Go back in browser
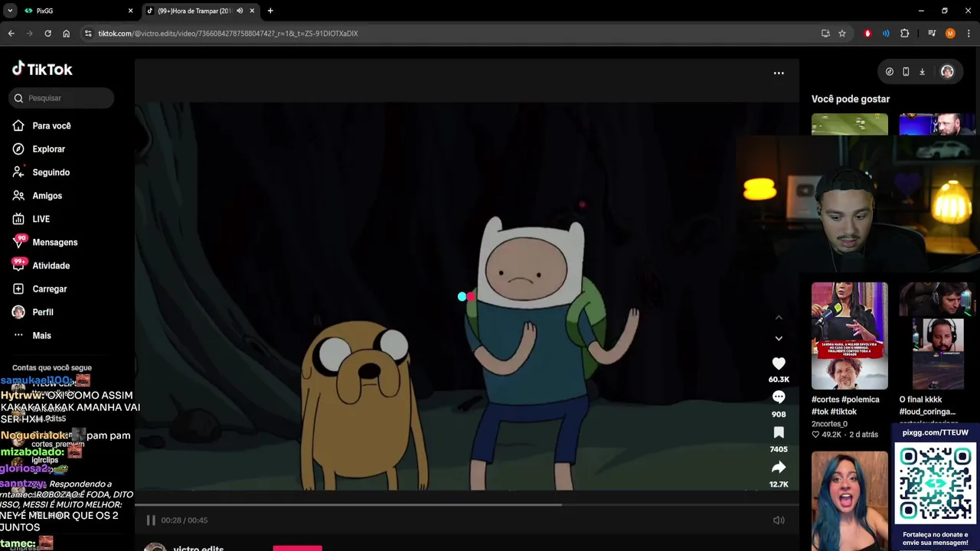This screenshot has width=980, height=551. pyautogui.click(x=11, y=34)
